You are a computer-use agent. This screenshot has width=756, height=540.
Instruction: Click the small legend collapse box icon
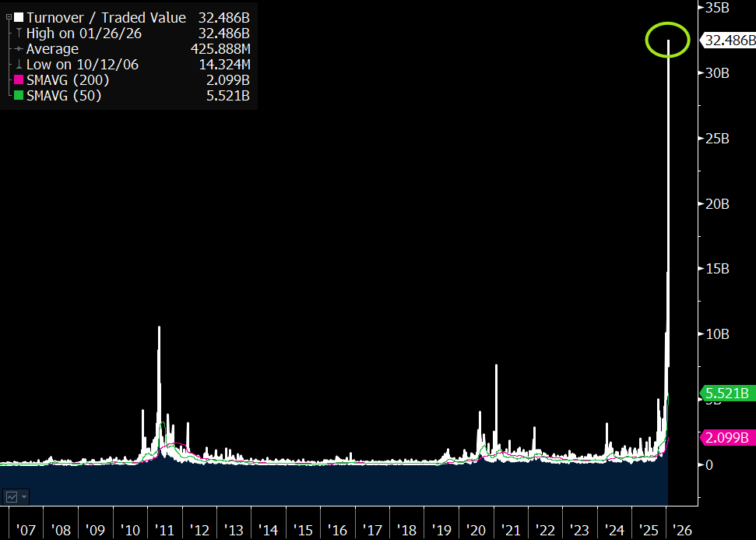tap(8, 17)
